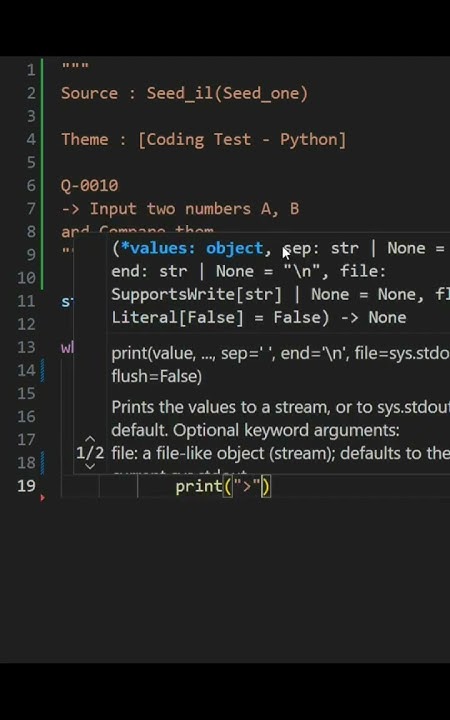Click line number 1 in gutter
450x720 pixels.
pos(30,70)
